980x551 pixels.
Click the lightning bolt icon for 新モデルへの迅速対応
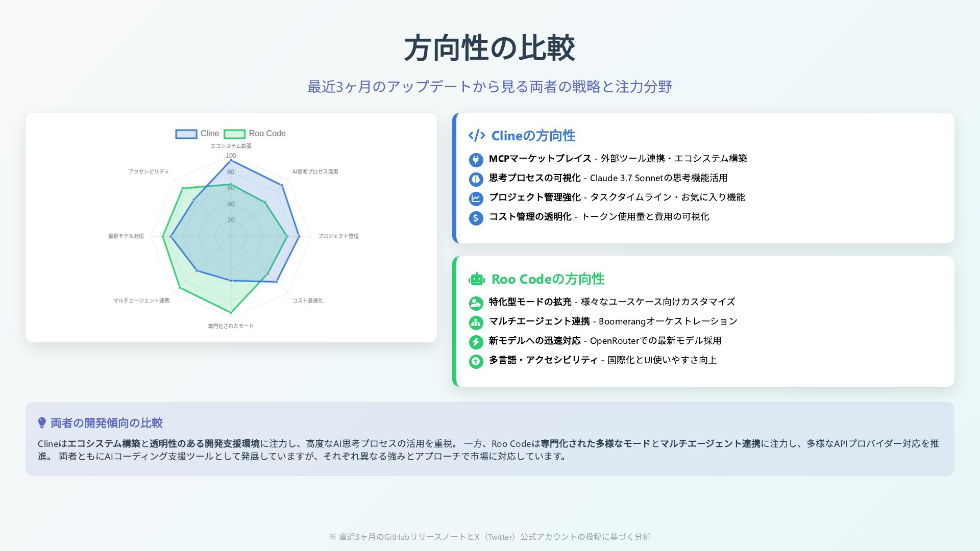pyautogui.click(x=476, y=342)
